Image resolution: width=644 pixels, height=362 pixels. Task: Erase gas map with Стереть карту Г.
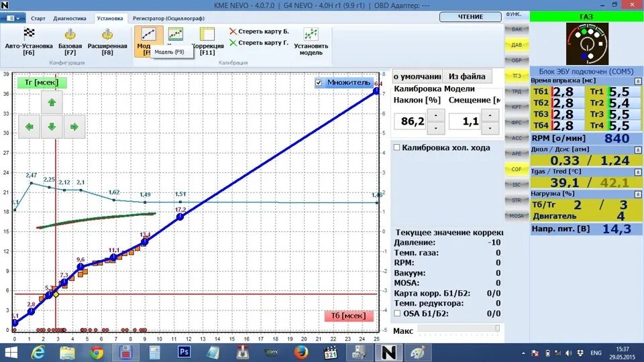pos(259,43)
